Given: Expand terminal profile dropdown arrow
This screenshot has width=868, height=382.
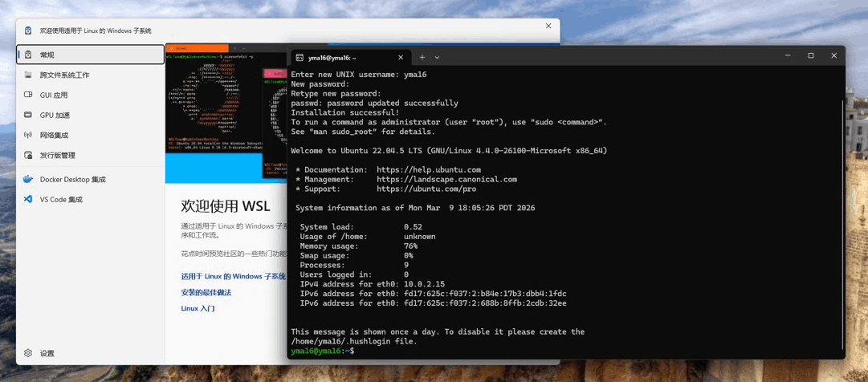Looking at the screenshot, I should (437, 57).
